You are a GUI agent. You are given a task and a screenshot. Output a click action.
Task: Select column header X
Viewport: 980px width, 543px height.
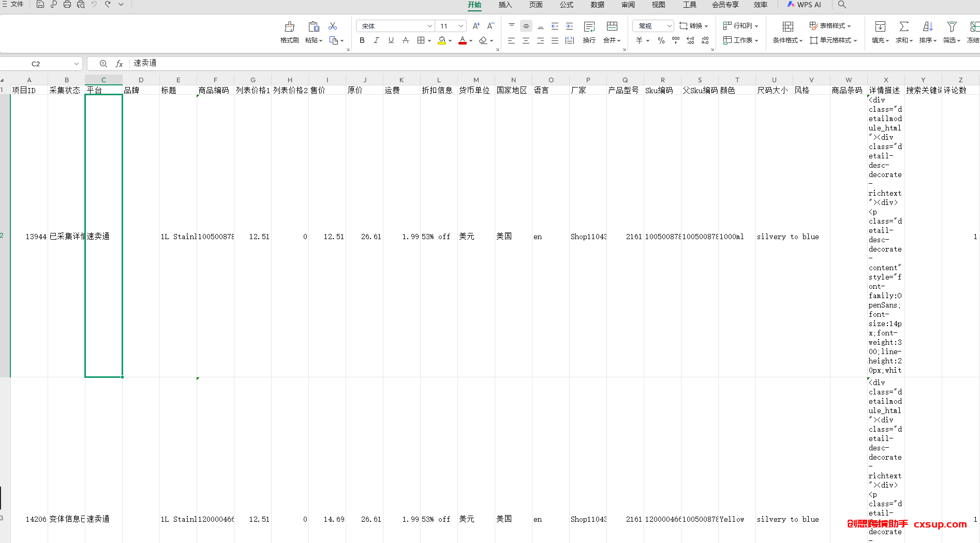pos(886,80)
